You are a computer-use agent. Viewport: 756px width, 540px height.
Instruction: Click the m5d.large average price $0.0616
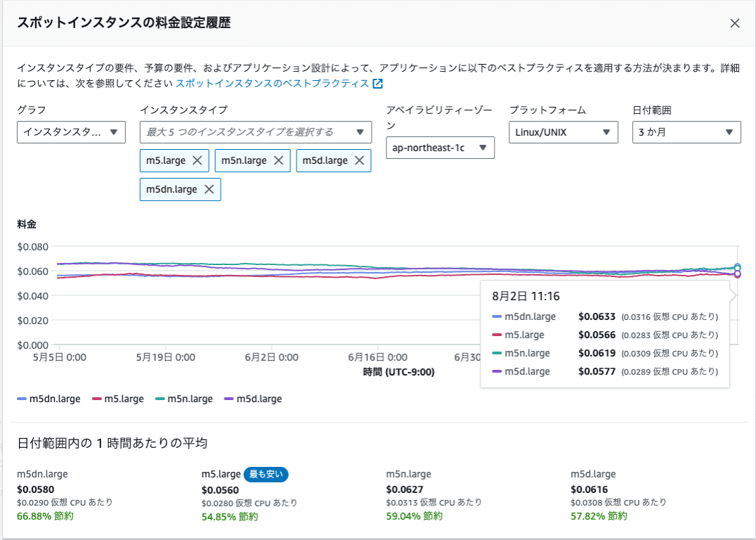coord(589,489)
